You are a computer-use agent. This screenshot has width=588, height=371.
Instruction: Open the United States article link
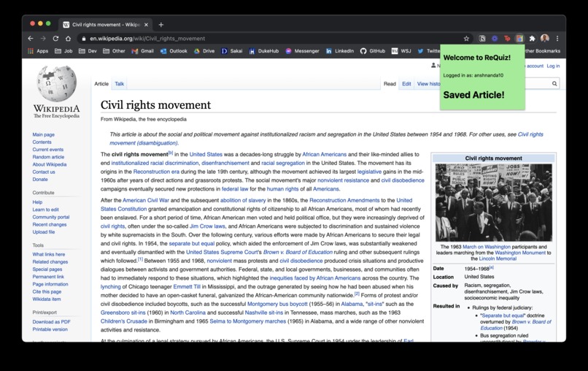click(206, 154)
